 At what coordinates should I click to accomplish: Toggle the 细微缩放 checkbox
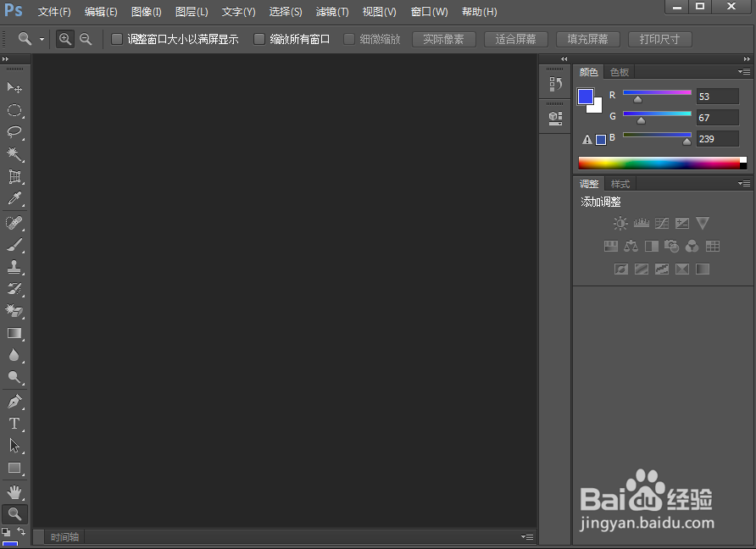coord(349,39)
